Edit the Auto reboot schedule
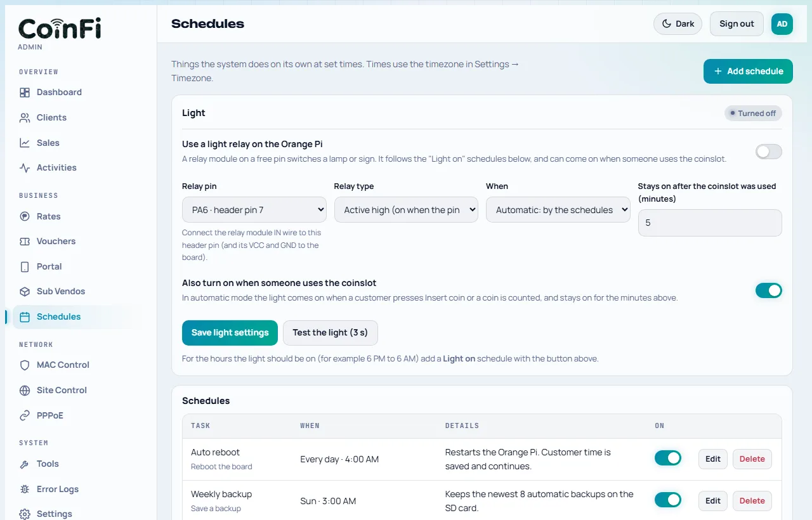 point(713,459)
